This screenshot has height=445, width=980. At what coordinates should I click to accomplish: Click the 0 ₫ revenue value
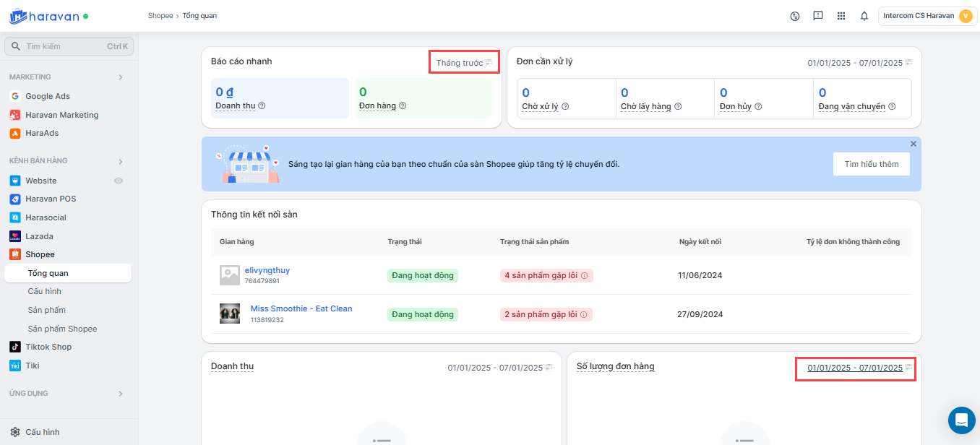225,92
